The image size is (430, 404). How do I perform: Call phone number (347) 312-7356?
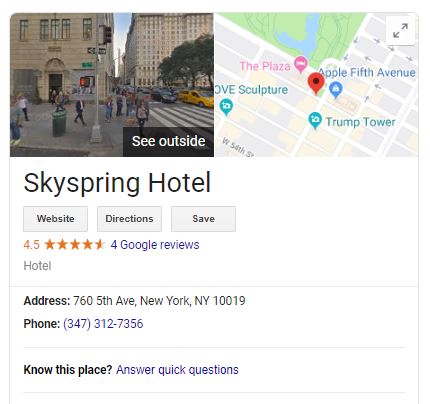[103, 324]
